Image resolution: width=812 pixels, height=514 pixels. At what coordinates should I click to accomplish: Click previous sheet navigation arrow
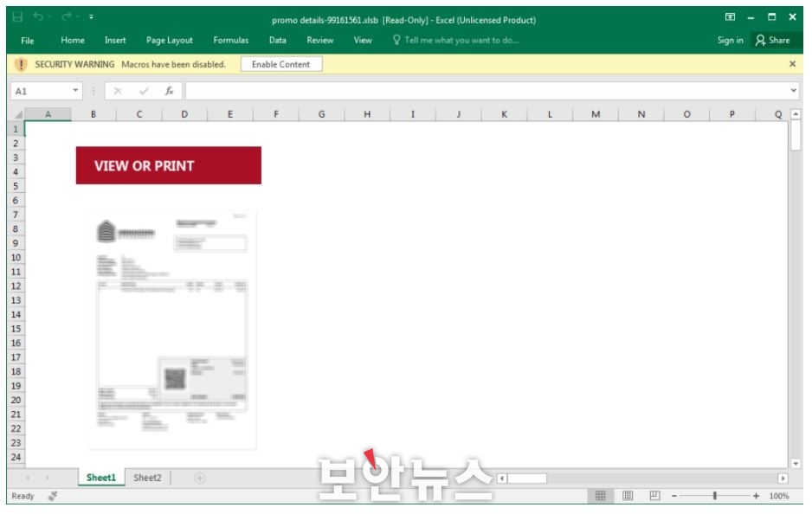coord(28,479)
